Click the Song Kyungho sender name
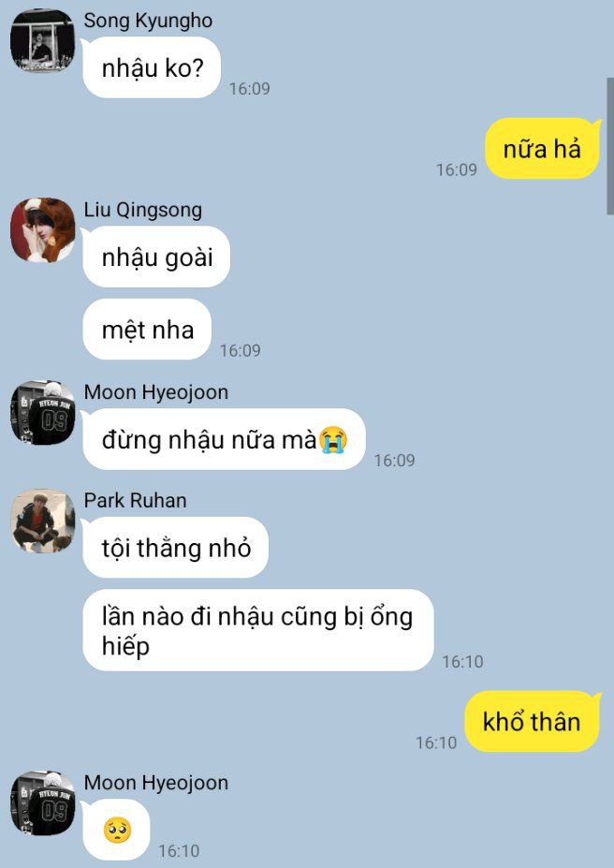This screenshot has width=614, height=868. (x=148, y=21)
